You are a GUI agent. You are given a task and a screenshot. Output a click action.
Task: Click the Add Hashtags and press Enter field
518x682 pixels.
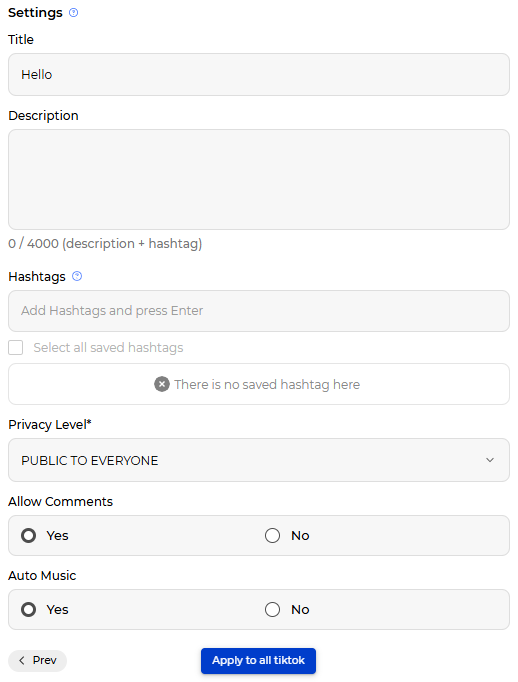259,311
